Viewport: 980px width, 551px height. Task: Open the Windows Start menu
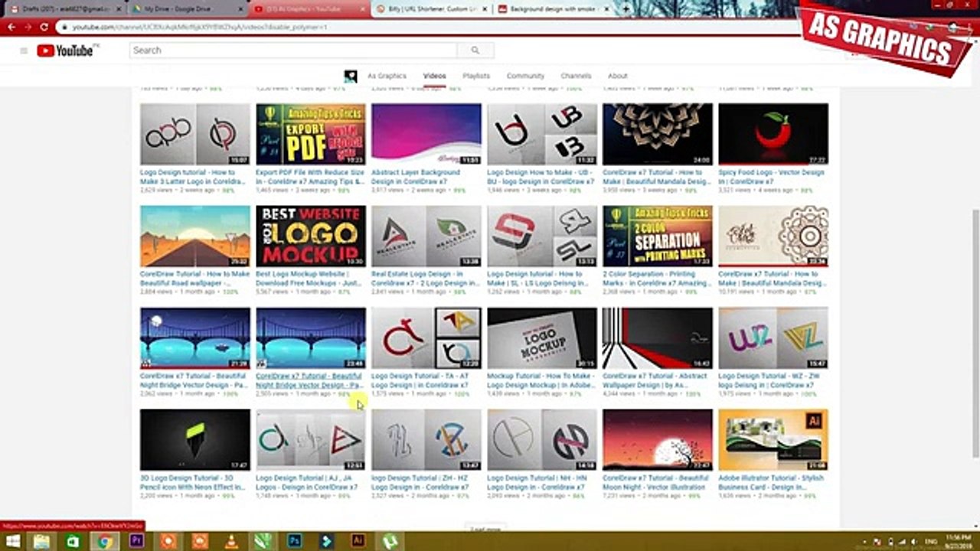coord(13,542)
